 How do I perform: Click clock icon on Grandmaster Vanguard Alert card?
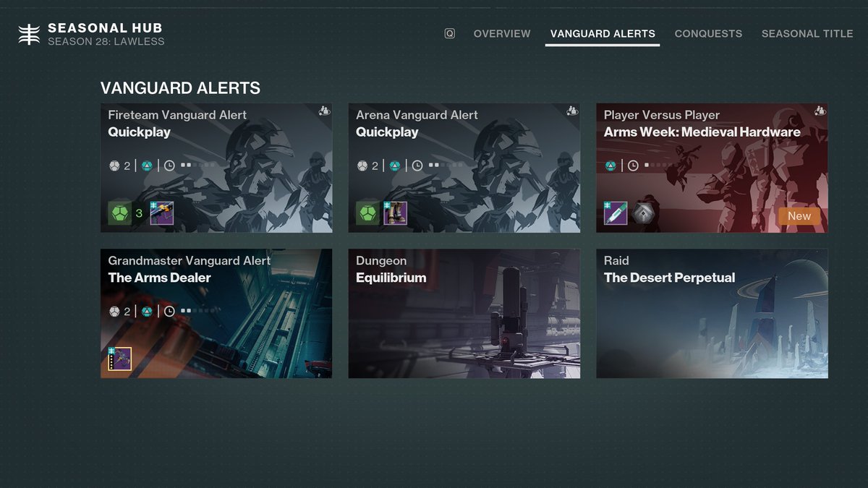pos(169,311)
